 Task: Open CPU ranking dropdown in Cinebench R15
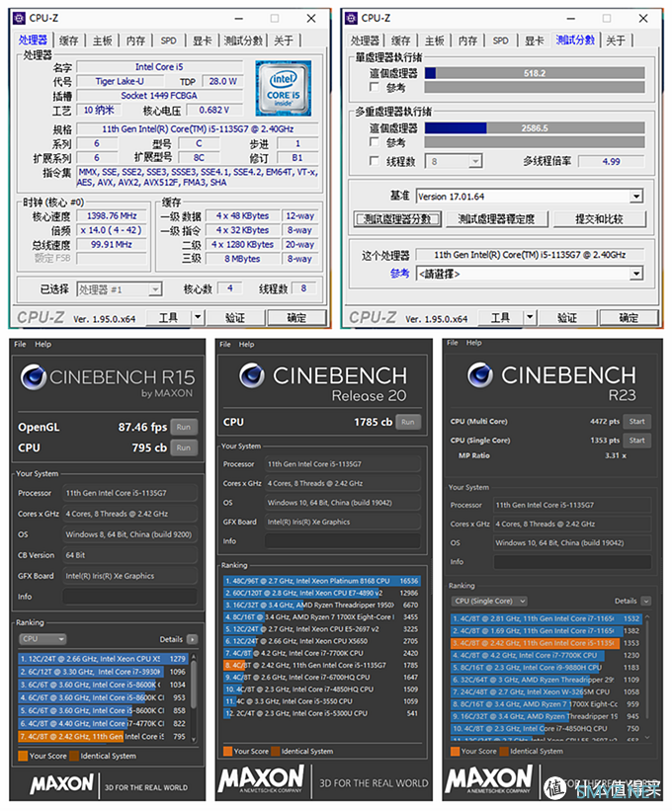(x=42, y=639)
